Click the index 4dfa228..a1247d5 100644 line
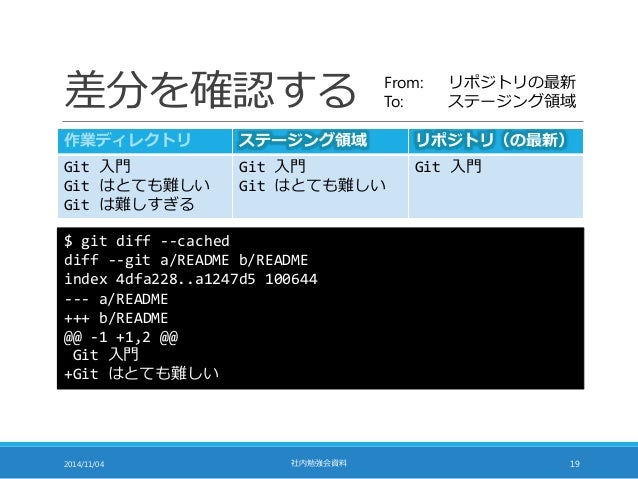 [x=190, y=279]
